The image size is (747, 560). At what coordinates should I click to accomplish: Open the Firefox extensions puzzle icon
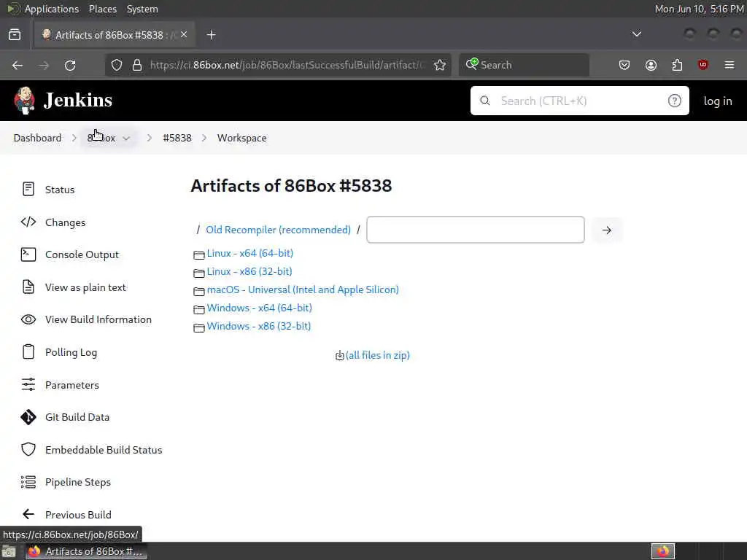point(677,65)
